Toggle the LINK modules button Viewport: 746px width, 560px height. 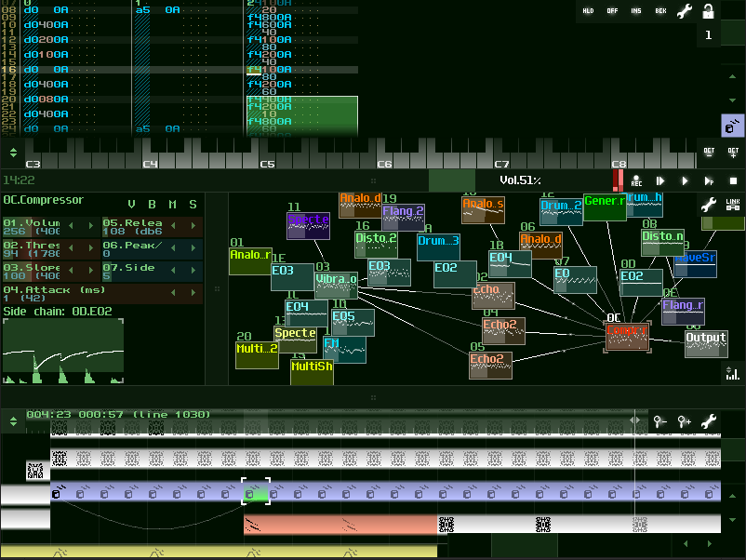pos(733,205)
